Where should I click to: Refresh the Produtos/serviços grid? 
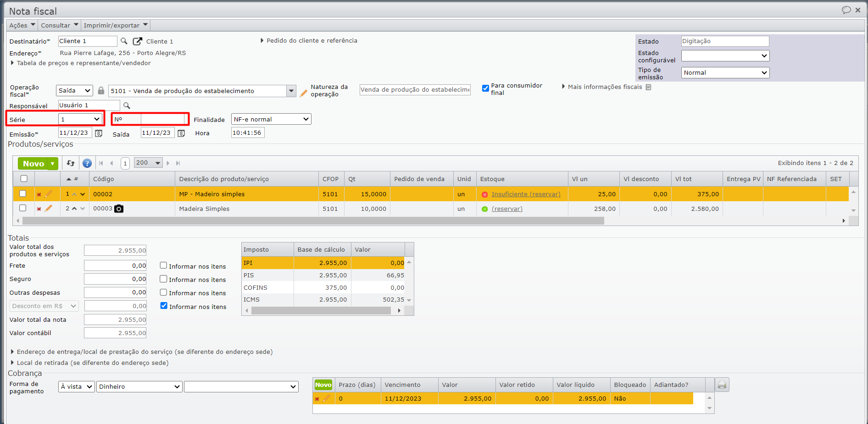click(71, 163)
